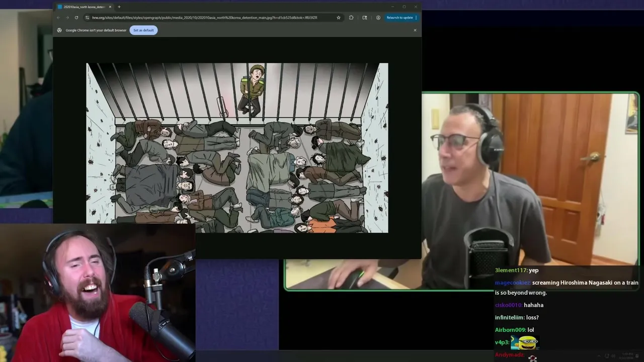Open a new tab with the plus button

pos(119,7)
